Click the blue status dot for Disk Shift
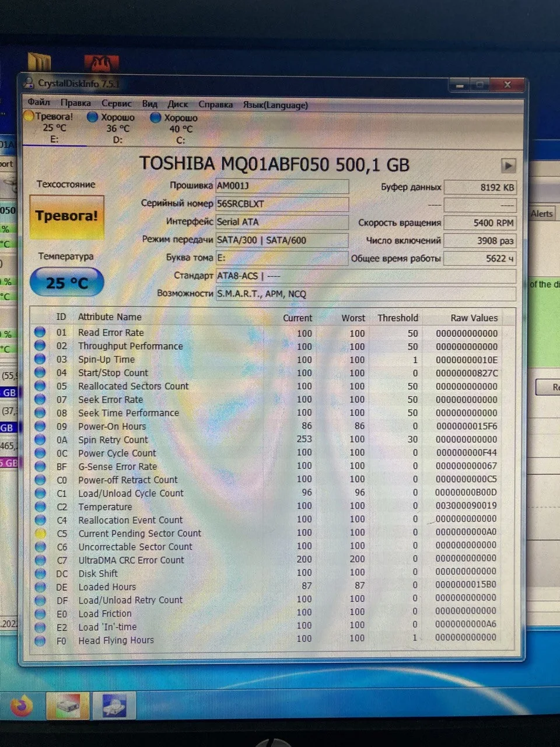Screen dimensions: 560x747 (x=40, y=573)
